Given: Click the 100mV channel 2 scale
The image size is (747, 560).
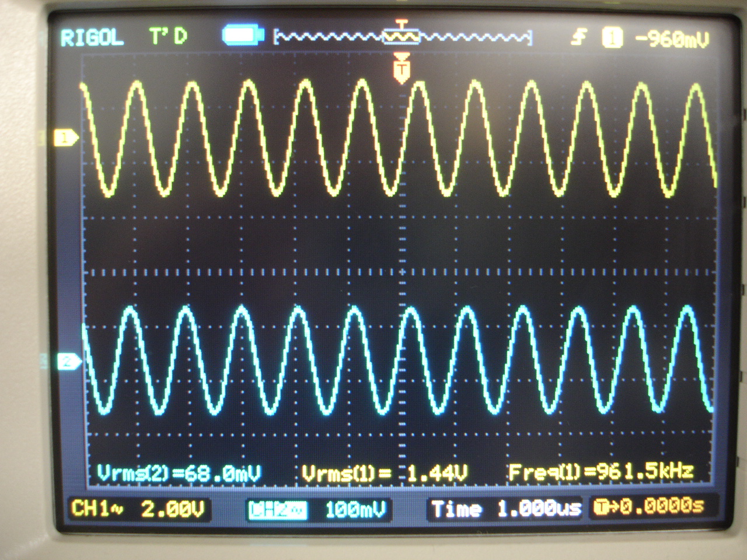Looking at the screenshot, I should [355, 510].
